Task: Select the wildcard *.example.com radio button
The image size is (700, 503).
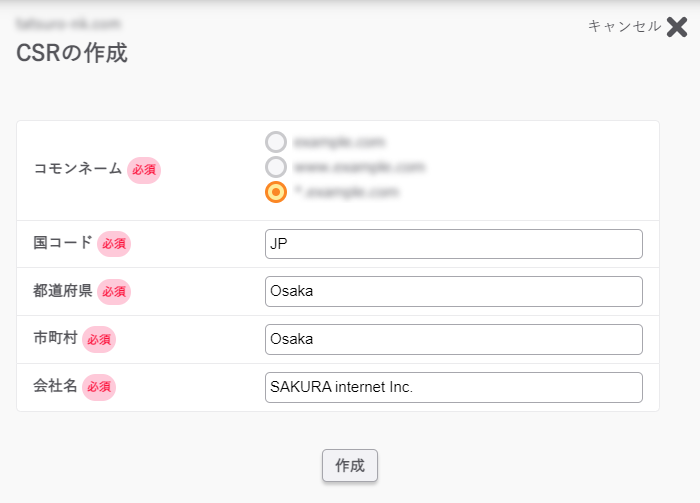Action: point(276,192)
